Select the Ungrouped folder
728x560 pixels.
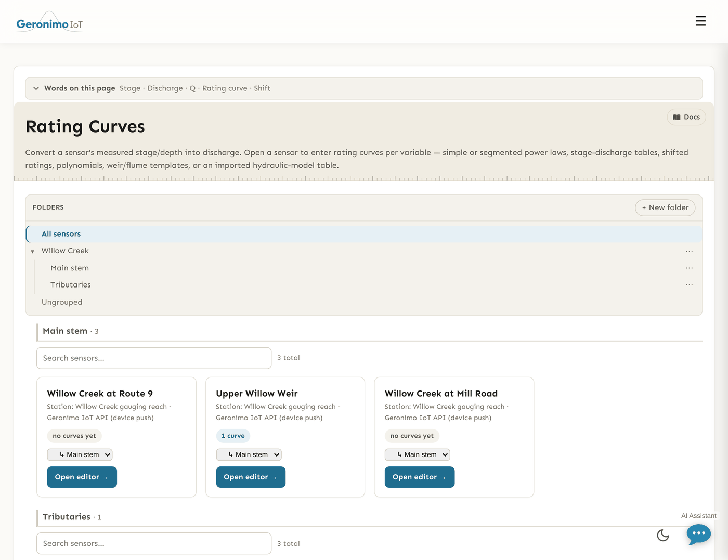(x=62, y=302)
